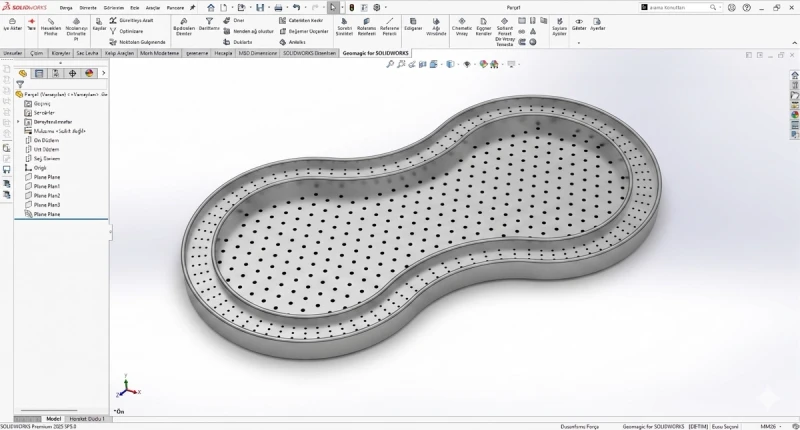Viewport: 800px width, 430px height.
Task: Click the feature tree filter funnel icon
Action: 20,85
